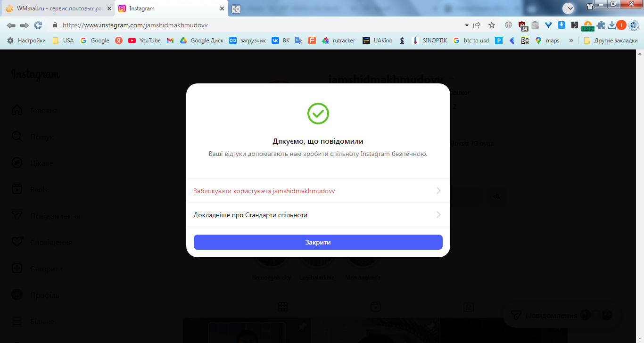Expand hidden bookmarks with the double chevron
644x343 pixels.
coord(571,41)
